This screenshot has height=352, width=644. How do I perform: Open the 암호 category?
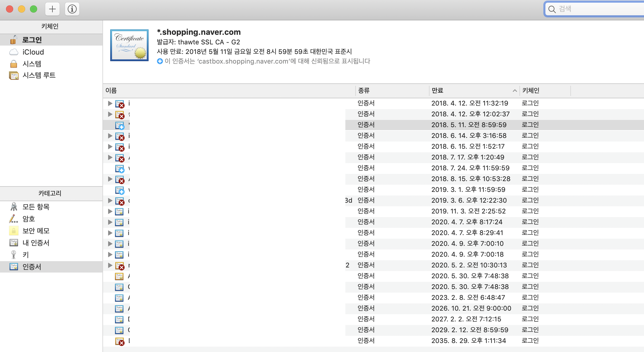pyautogui.click(x=29, y=219)
